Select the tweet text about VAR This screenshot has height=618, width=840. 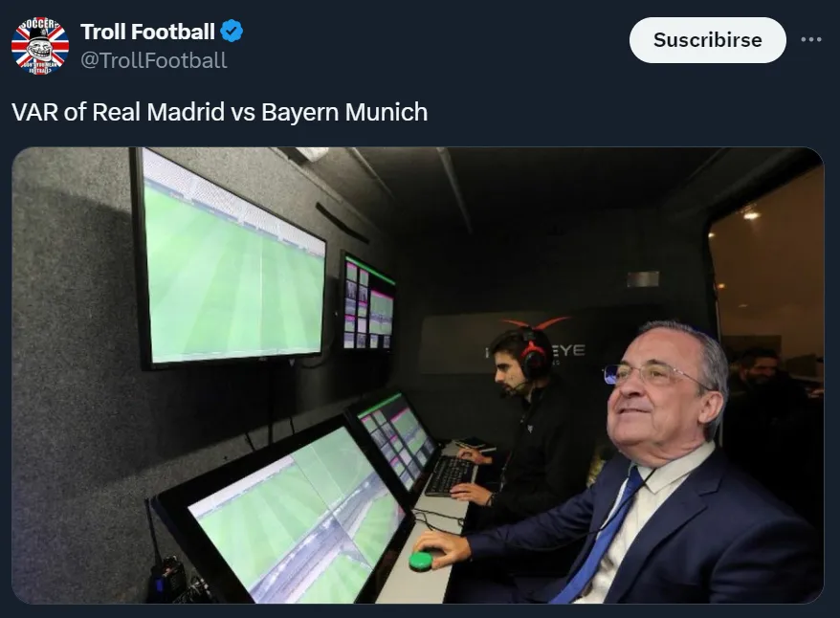tap(220, 112)
